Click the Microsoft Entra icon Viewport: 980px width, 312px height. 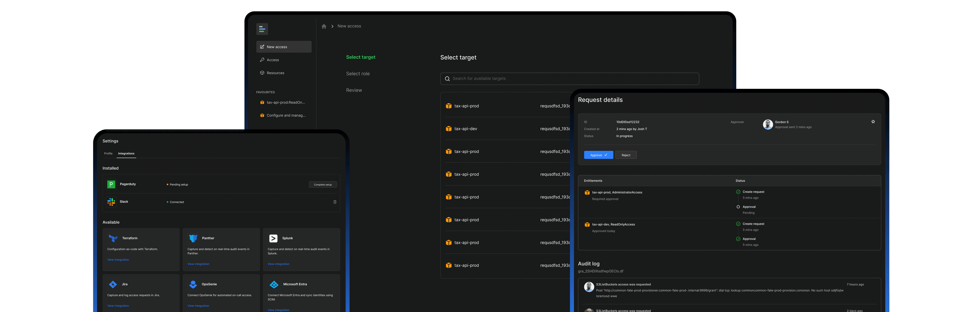274,284
